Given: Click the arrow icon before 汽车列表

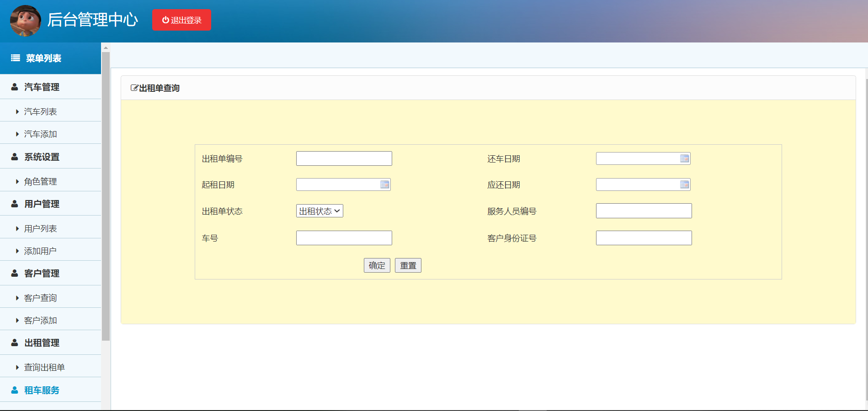Looking at the screenshot, I should [17, 111].
